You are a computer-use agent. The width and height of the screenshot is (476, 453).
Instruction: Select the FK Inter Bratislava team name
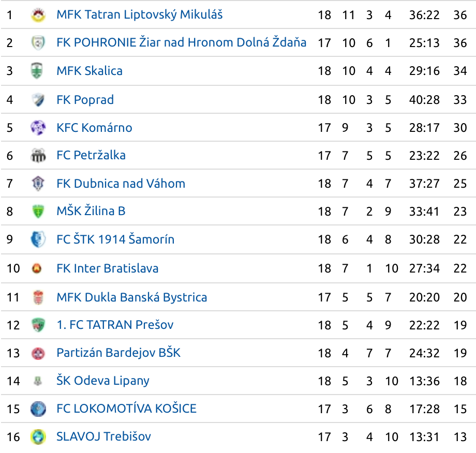[x=108, y=268]
